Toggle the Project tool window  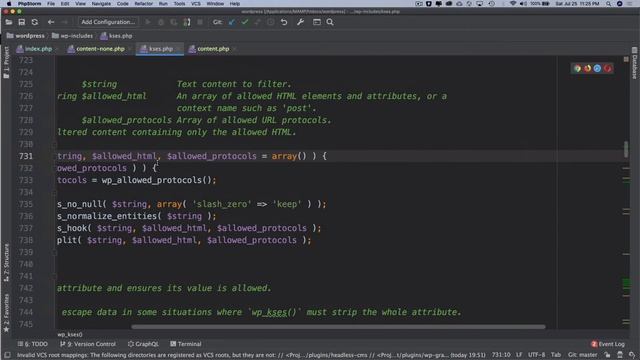(6, 62)
